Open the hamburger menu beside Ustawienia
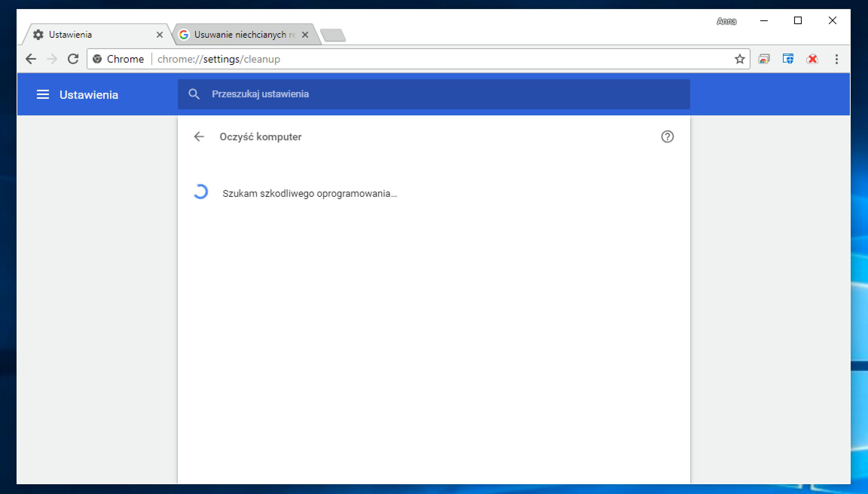Screen dimensions: 868x494 coord(43,94)
